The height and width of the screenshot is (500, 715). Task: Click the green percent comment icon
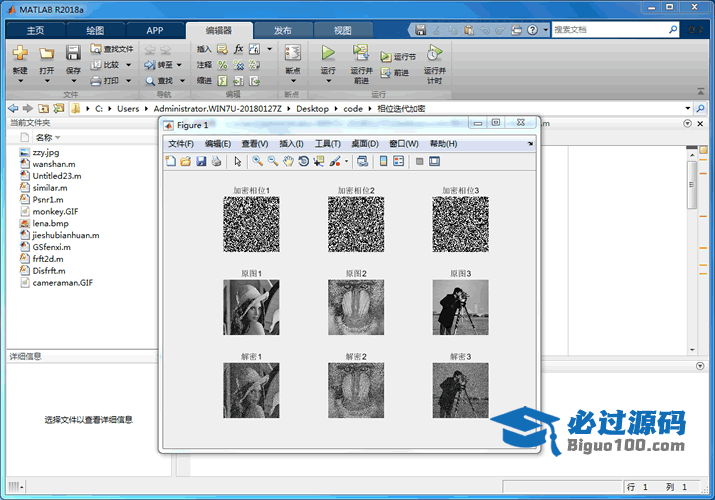tap(222, 65)
